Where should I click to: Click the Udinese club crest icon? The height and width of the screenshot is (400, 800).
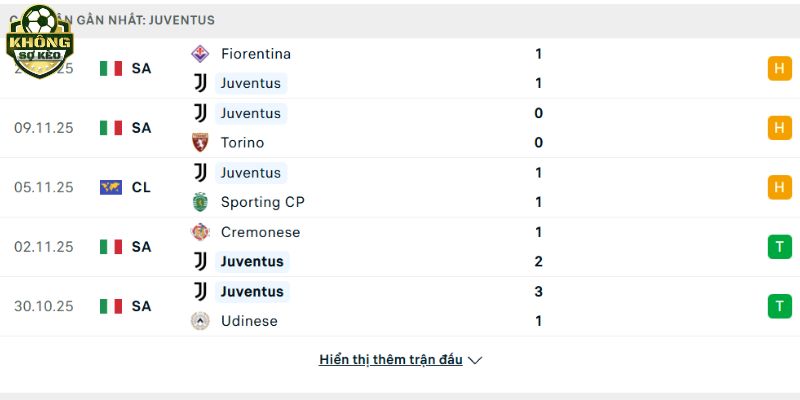200,321
